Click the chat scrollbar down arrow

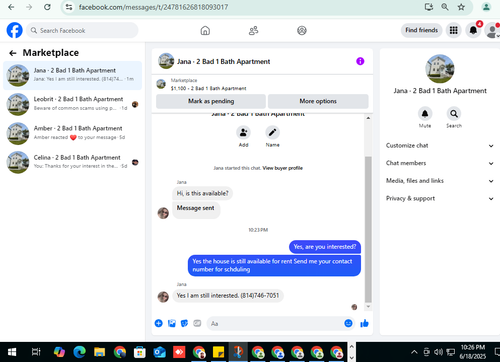[x=368, y=306]
